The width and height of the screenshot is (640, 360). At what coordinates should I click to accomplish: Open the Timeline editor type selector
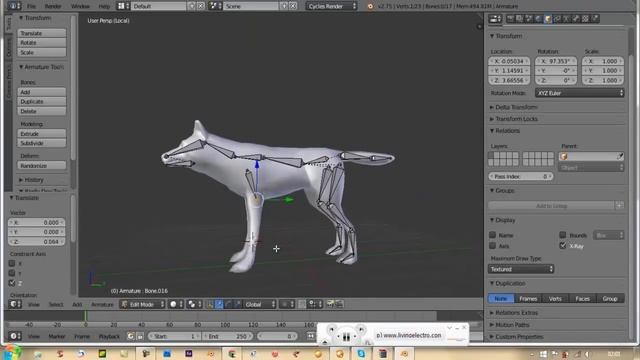point(15,336)
